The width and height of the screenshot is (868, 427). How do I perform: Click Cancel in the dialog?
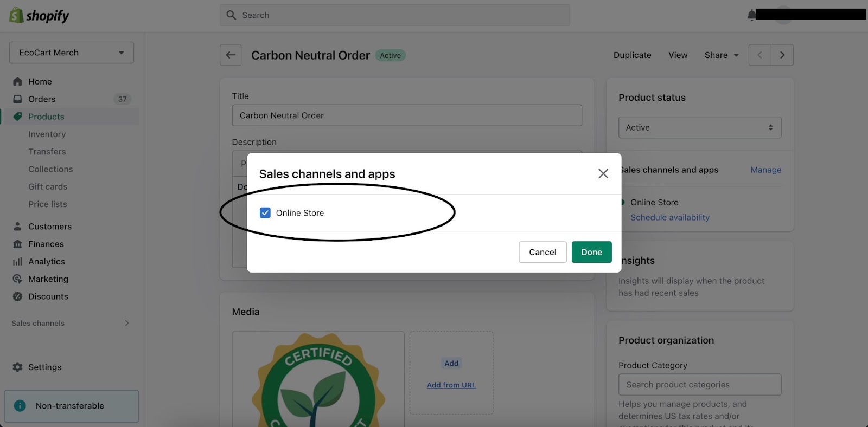(542, 252)
